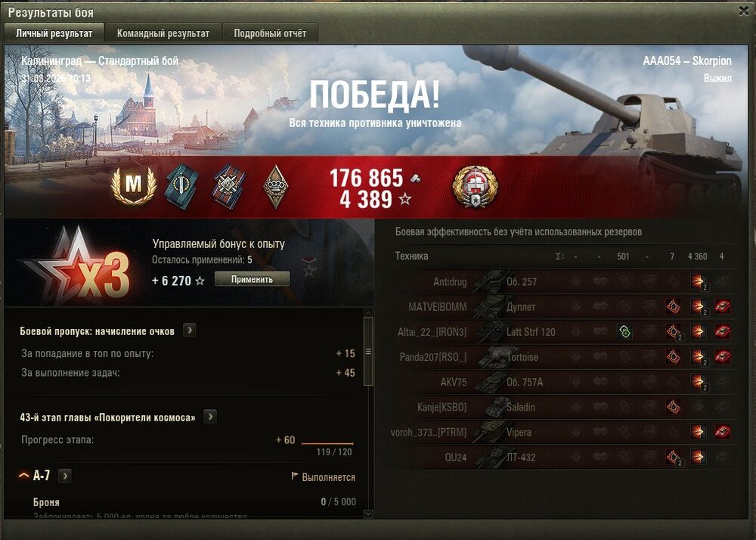The image size is (756, 540).
Task: Click the teal ribbon medal with dagger
Action: tap(181, 187)
